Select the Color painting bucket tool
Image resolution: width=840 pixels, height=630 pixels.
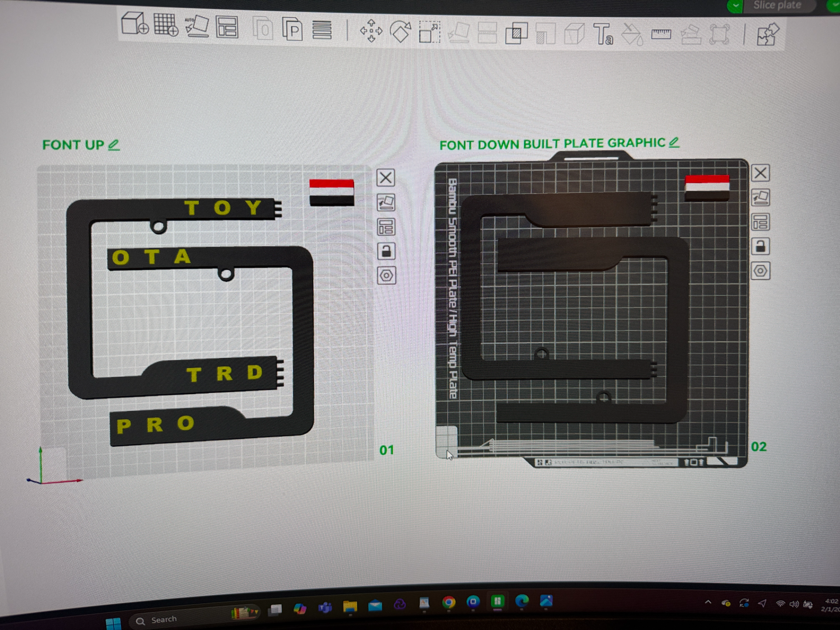click(x=632, y=34)
